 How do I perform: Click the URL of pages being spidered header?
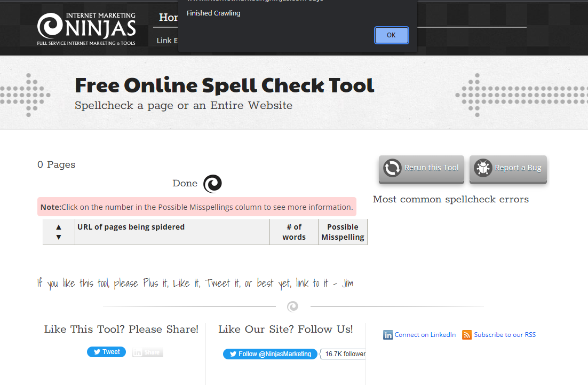tap(131, 226)
